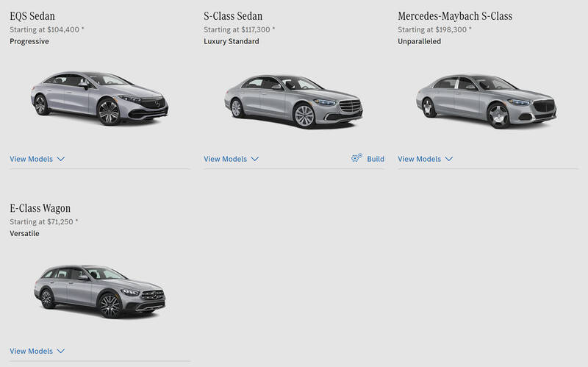Image resolution: width=588 pixels, height=367 pixels.
Task: Select the EQS Sedan car image
Action: (99, 98)
